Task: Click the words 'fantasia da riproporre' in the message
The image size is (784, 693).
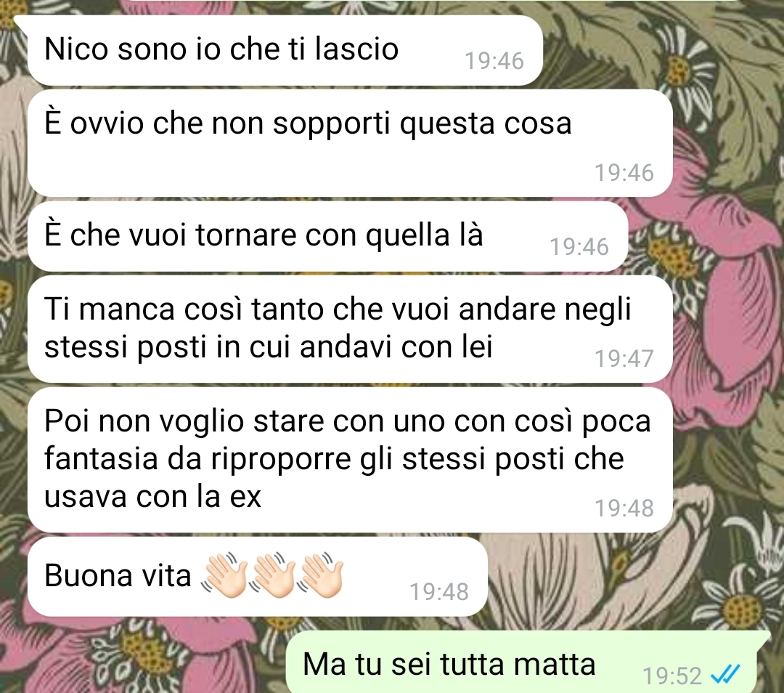Action: [x=197, y=459]
